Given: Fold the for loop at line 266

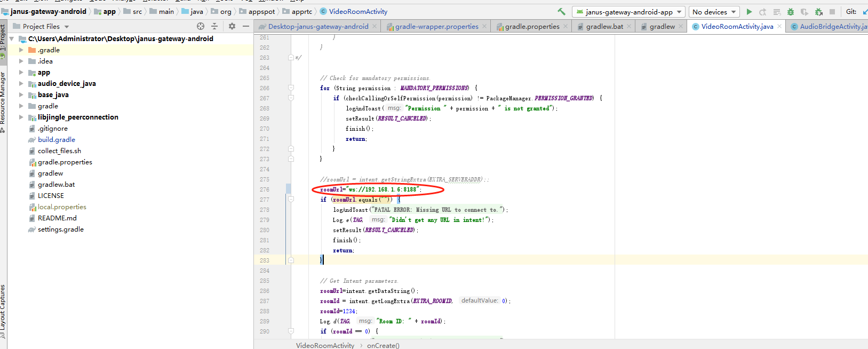Looking at the screenshot, I should 291,88.
